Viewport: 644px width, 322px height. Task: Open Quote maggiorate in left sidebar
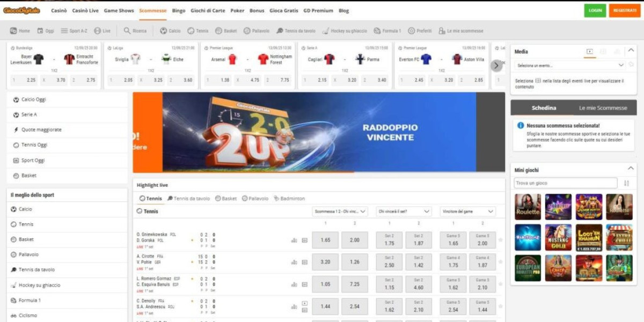coord(67,130)
